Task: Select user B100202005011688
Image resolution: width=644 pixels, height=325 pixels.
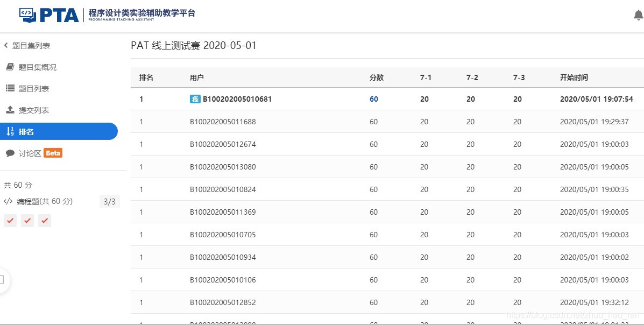Action: coord(223,122)
